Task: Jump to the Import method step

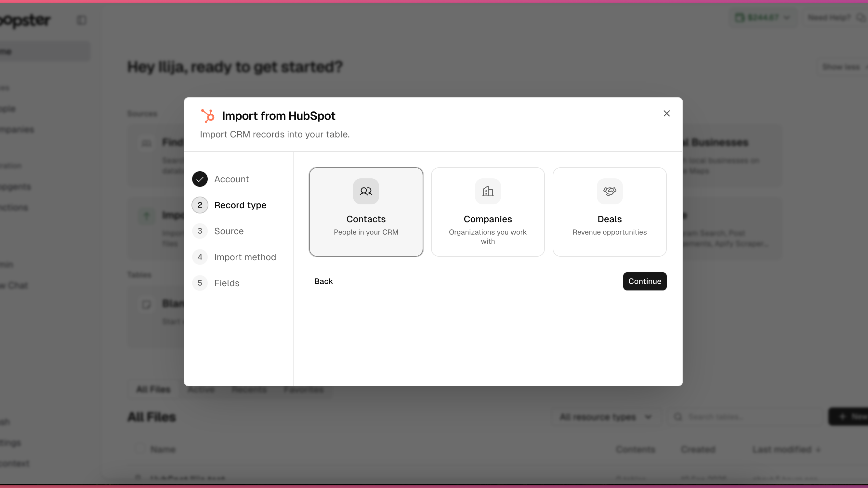Action: (234, 257)
